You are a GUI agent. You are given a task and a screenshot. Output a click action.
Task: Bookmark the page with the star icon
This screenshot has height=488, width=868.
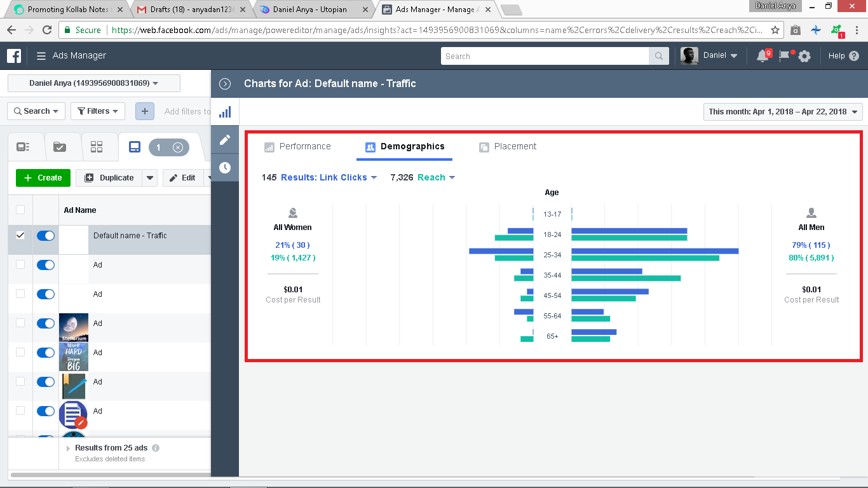point(775,30)
